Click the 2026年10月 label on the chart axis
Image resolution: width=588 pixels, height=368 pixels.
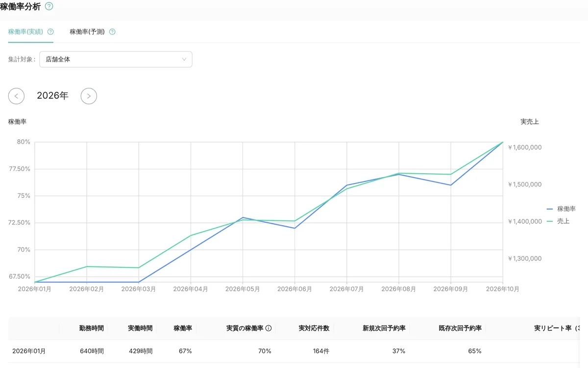point(502,289)
